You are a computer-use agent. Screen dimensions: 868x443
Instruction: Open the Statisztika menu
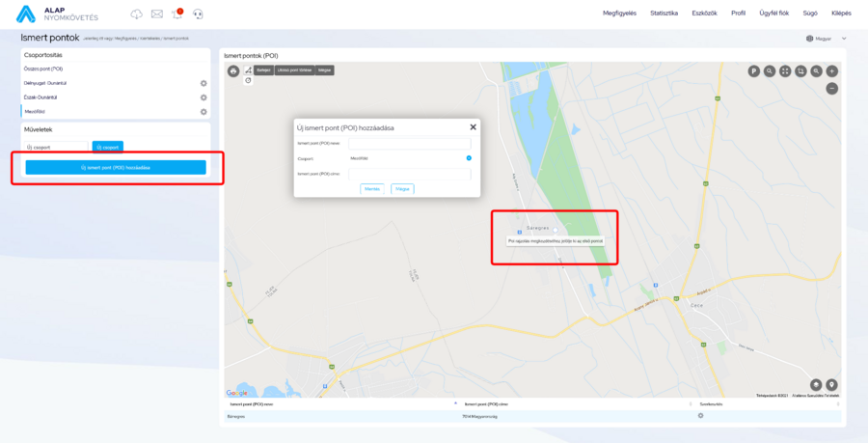[x=664, y=14]
